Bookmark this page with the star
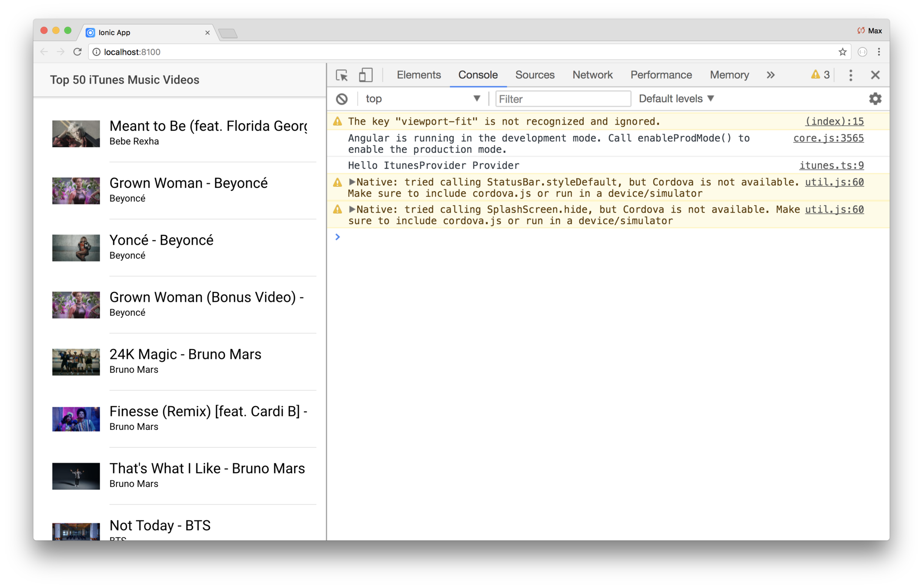This screenshot has width=923, height=588. pyautogui.click(x=842, y=52)
